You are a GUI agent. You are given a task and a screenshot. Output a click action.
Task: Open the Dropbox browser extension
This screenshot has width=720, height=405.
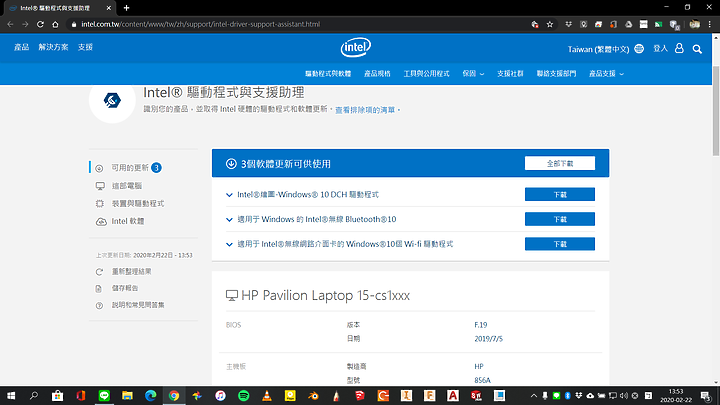tap(568, 24)
